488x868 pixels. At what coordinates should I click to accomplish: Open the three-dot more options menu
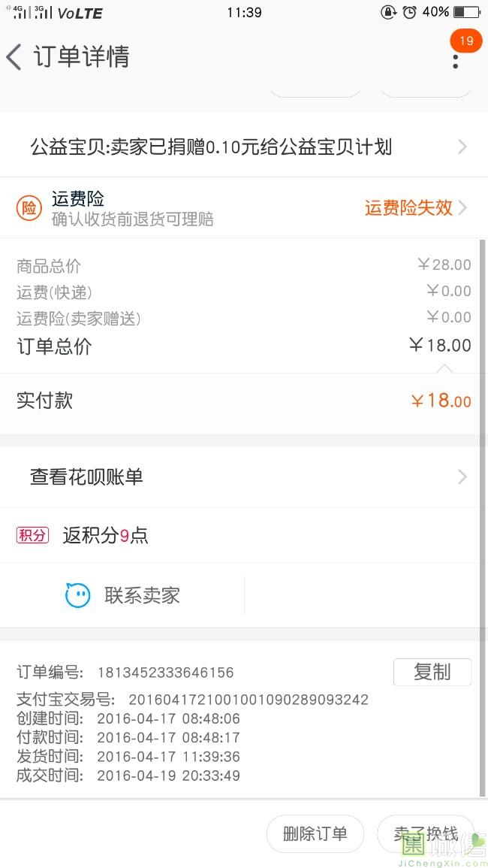click(455, 60)
